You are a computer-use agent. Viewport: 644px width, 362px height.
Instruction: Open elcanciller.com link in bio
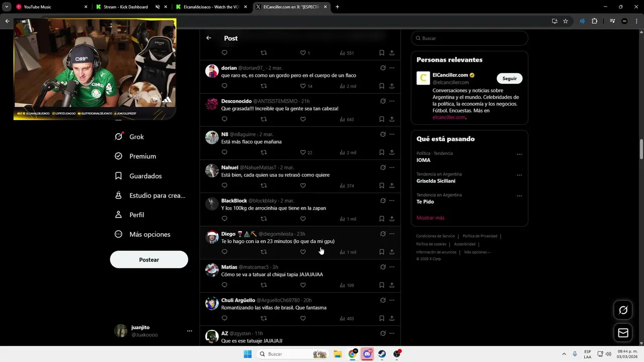(449, 117)
